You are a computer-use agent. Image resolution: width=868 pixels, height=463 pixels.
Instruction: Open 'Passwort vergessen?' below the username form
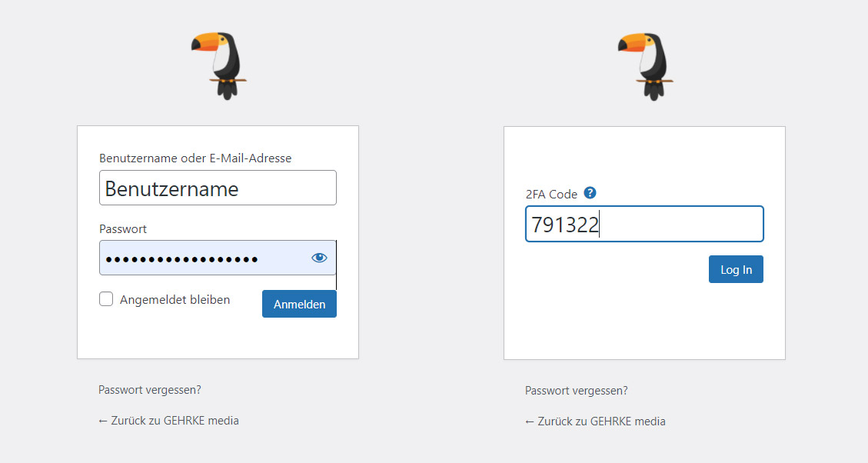click(x=149, y=390)
